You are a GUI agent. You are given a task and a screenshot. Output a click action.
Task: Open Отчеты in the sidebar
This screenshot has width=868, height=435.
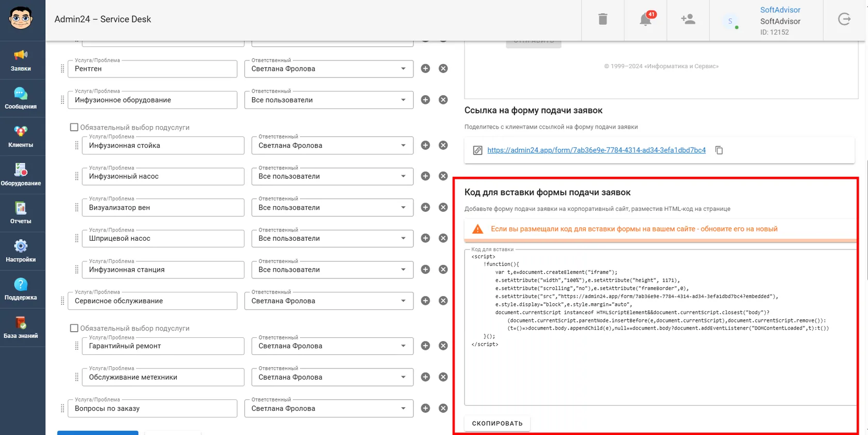coord(21,213)
